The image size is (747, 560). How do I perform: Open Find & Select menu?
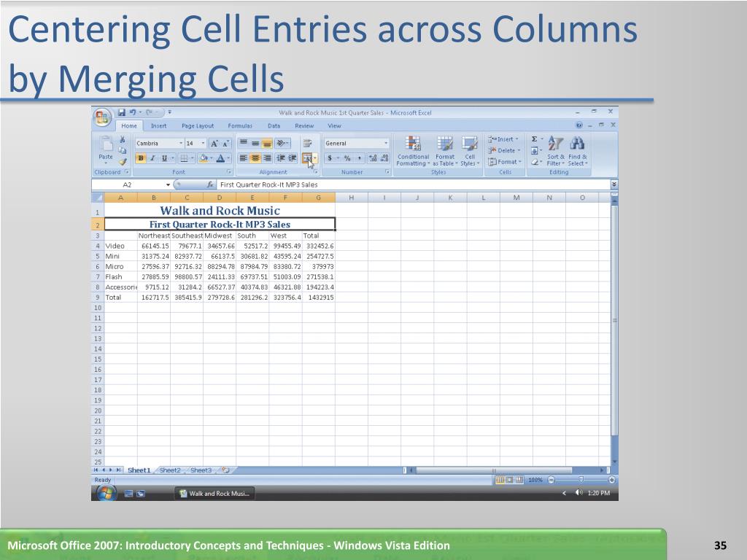pyautogui.click(x=578, y=151)
